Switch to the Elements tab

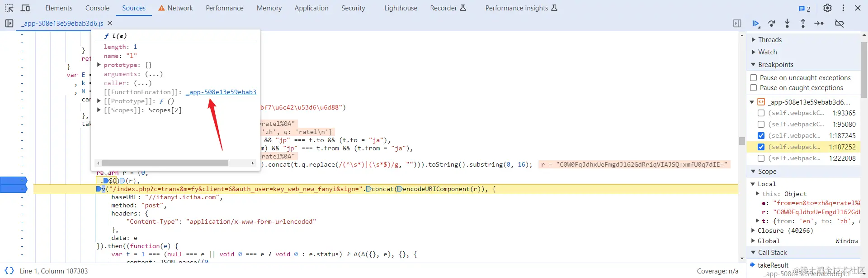[59, 8]
